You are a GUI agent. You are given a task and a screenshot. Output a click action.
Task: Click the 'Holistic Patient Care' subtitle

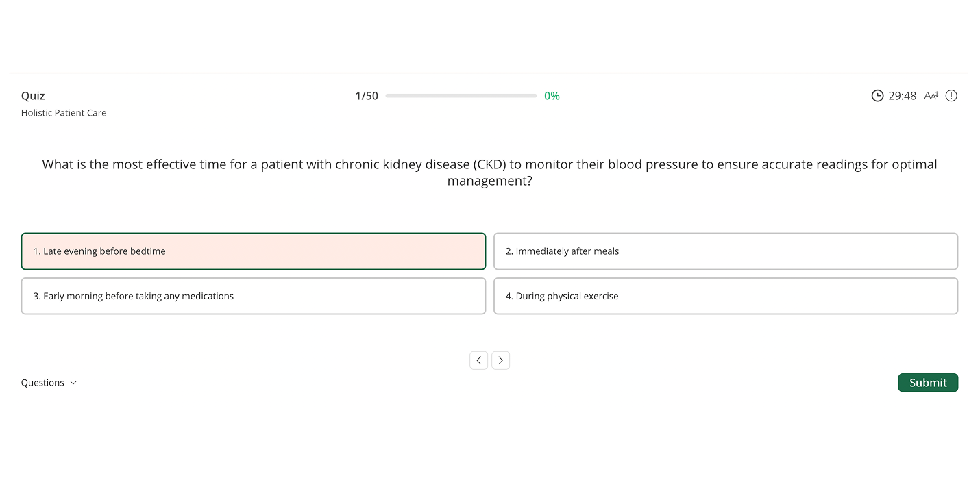[x=64, y=113]
